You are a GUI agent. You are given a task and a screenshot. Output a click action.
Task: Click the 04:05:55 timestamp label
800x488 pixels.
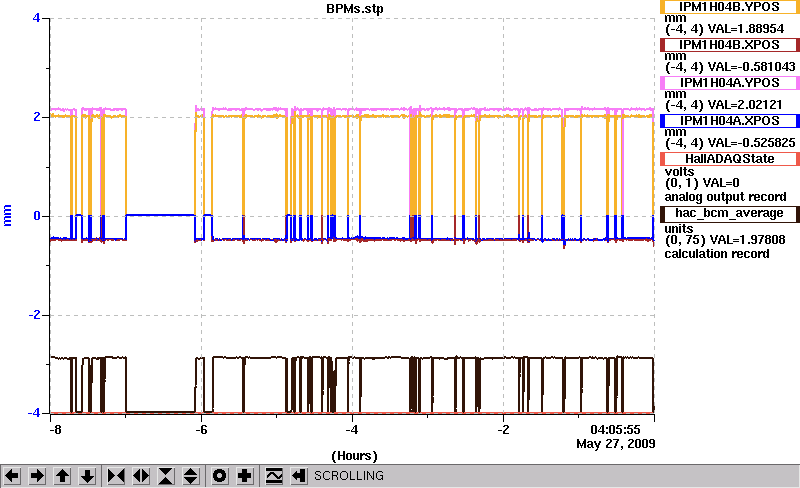(615, 430)
